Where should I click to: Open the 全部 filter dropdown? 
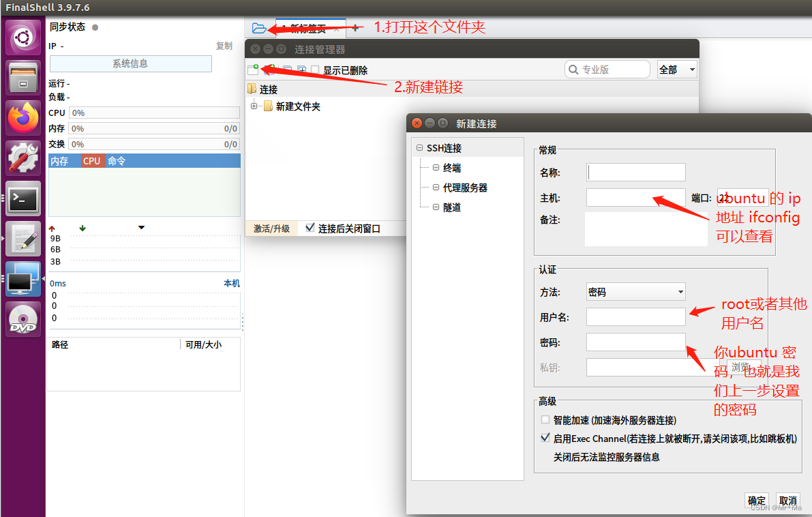pyautogui.click(x=677, y=70)
